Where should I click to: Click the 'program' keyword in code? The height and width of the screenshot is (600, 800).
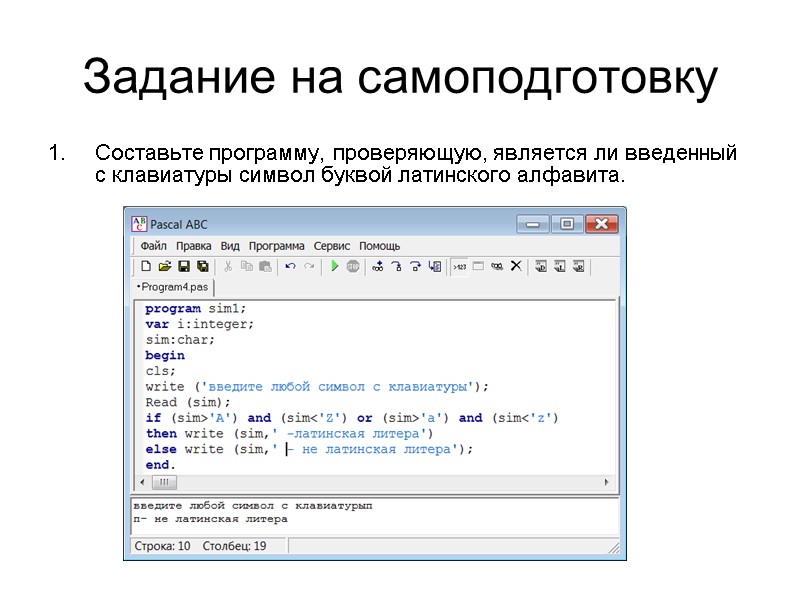[x=173, y=309]
